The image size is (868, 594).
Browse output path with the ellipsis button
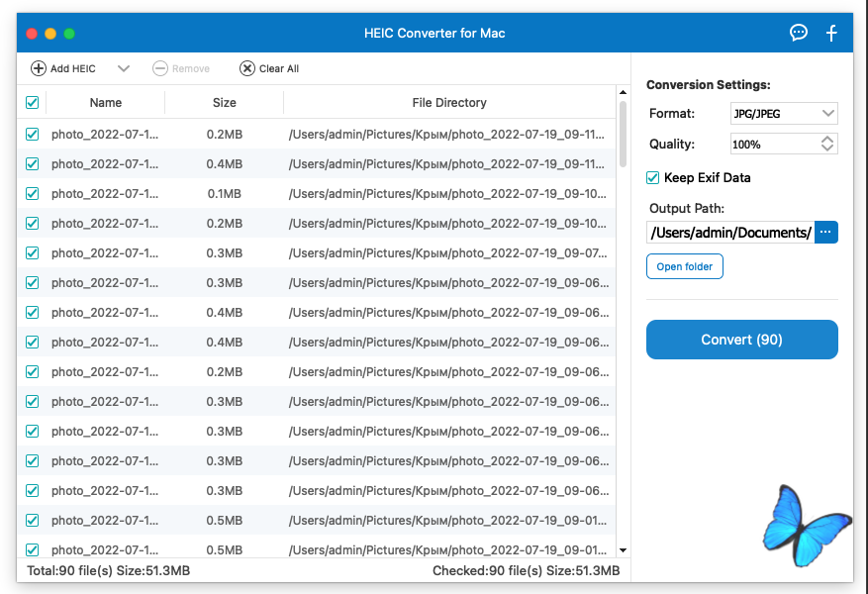tap(826, 233)
